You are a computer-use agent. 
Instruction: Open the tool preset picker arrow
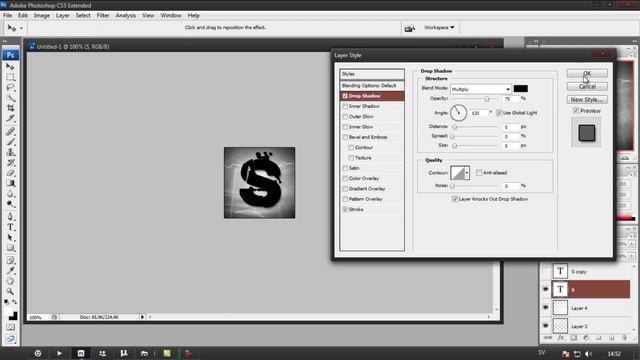21,28
